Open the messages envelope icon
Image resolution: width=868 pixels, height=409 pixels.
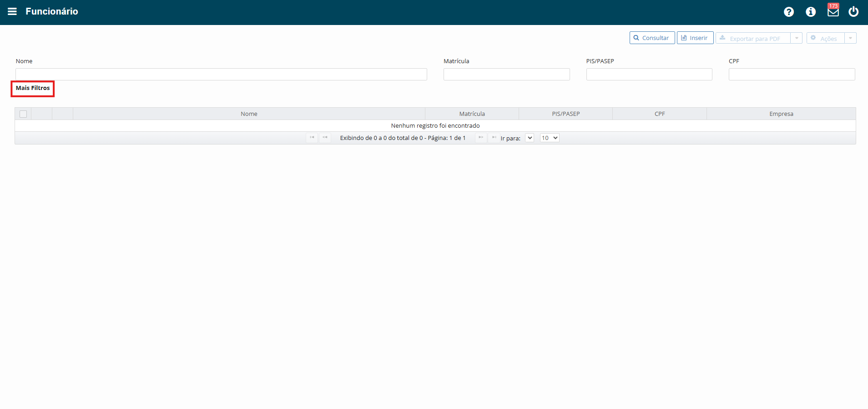(833, 12)
